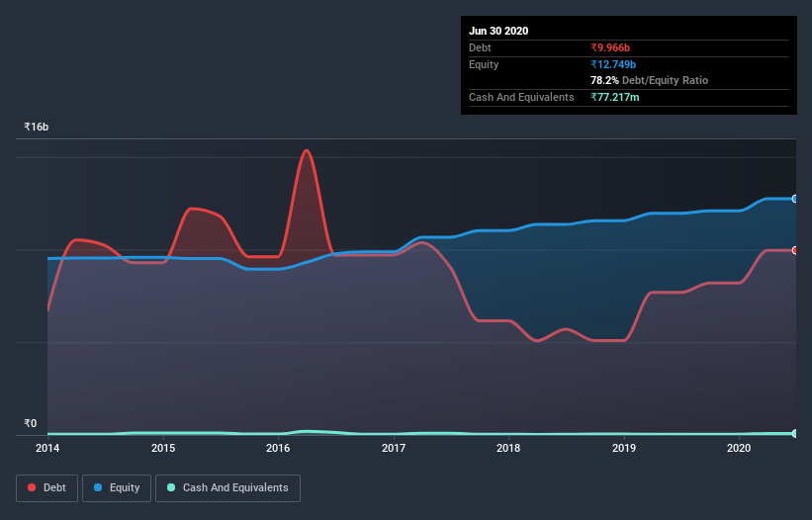The image size is (812, 520).
Task: Click the ₹0 y-axis label
Action: (x=31, y=423)
